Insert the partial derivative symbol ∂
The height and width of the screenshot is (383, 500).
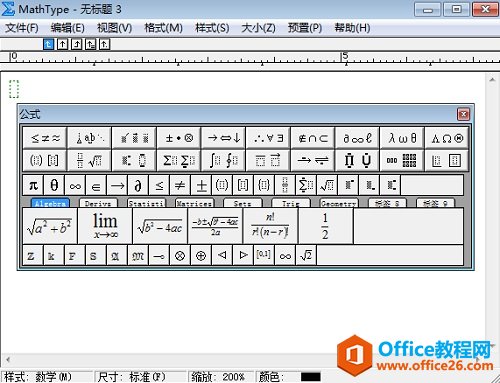click(x=138, y=185)
